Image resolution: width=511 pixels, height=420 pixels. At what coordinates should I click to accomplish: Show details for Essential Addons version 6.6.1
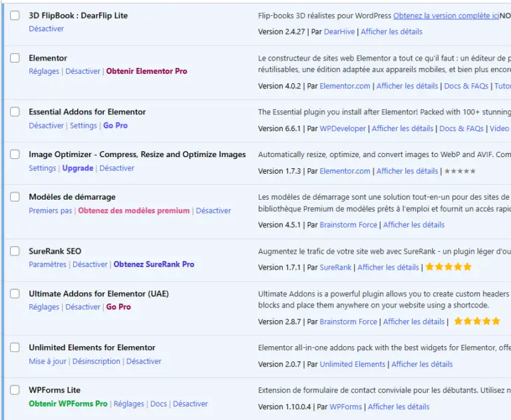click(403, 128)
